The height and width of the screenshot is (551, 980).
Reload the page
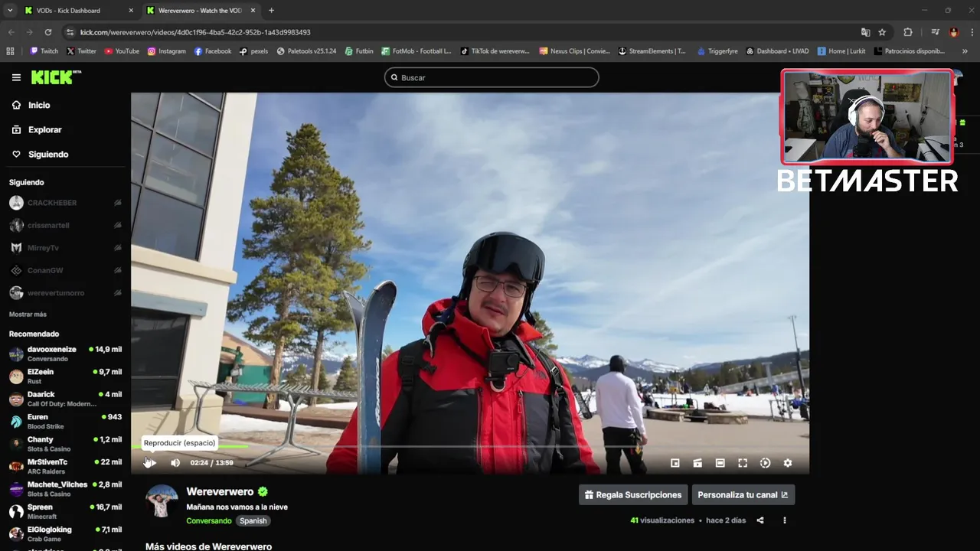click(48, 32)
